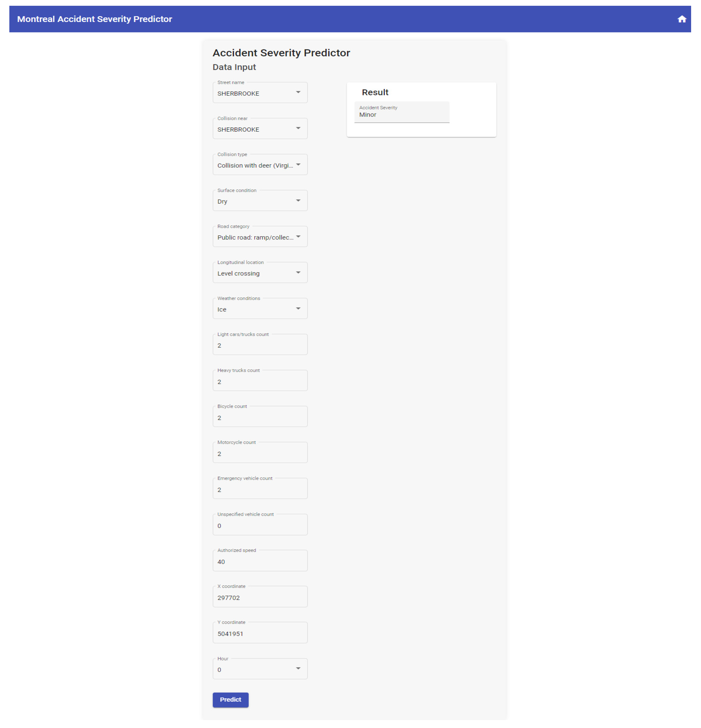Image resolution: width=701 pixels, height=728 pixels.
Task: Click the Montreal Accident Severity Predictor title
Action: tap(95, 19)
